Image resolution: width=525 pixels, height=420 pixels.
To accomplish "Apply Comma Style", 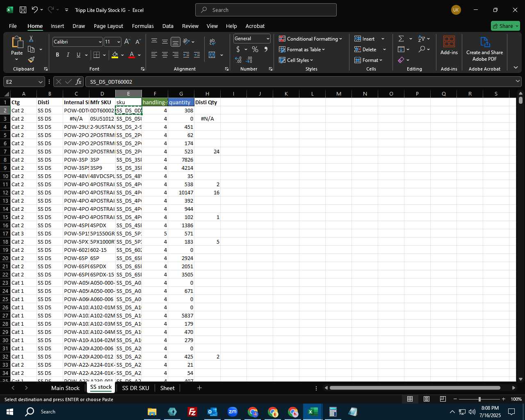I will [266, 49].
